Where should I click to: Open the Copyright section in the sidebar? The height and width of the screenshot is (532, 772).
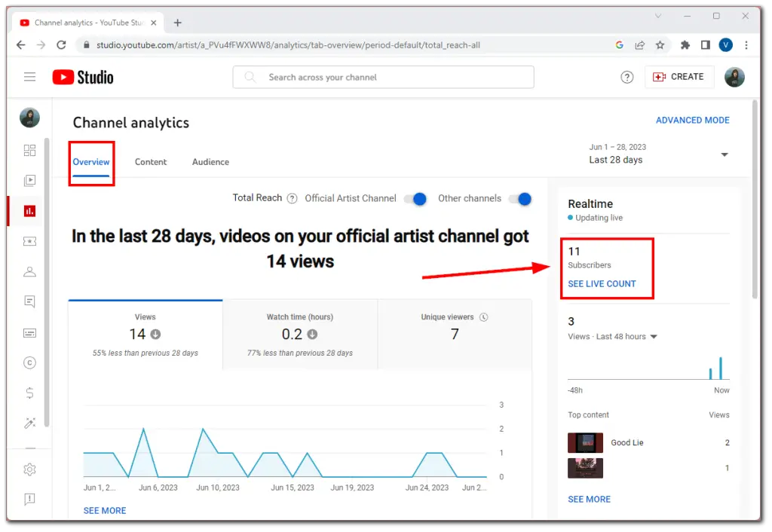(x=30, y=362)
